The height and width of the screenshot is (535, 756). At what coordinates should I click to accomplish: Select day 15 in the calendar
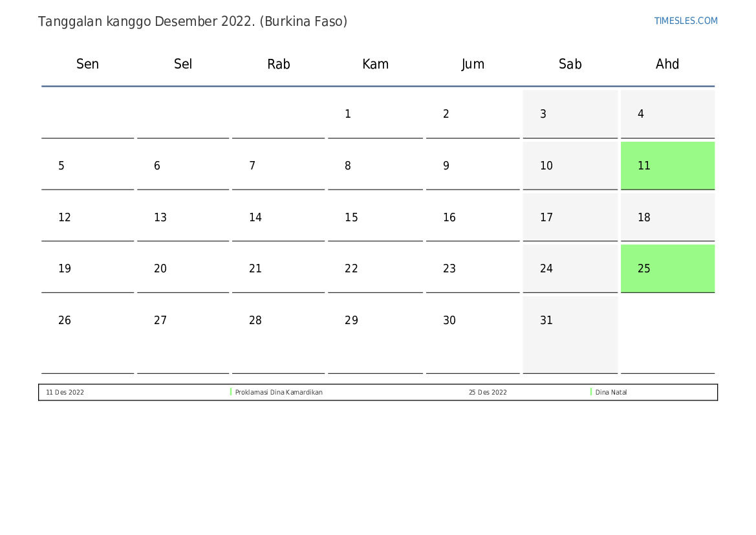pos(351,217)
